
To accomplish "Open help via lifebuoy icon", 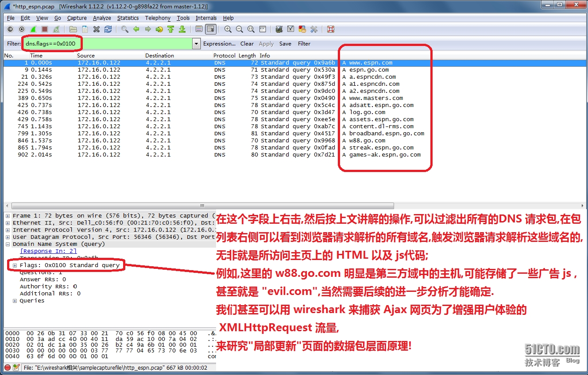I will click(330, 29).
